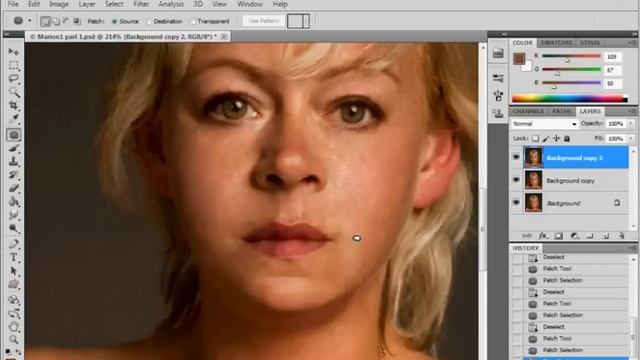The width and height of the screenshot is (640, 360).
Task: Toggle Lock transparent pixels
Action: pos(535,139)
